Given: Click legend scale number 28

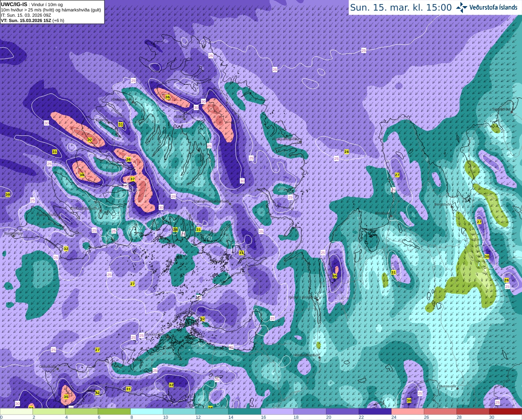Looking at the screenshot, I should click(x=459, y=417).
